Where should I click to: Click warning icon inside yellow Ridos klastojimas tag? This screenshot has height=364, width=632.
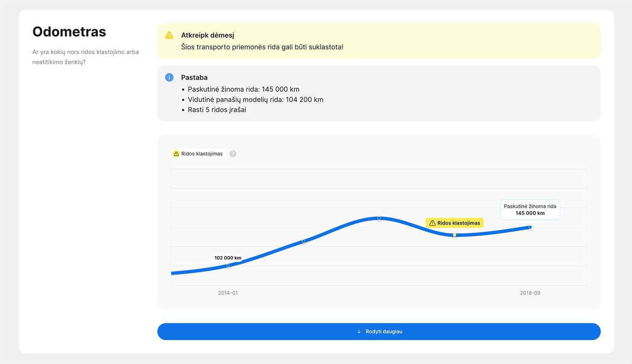432,223
